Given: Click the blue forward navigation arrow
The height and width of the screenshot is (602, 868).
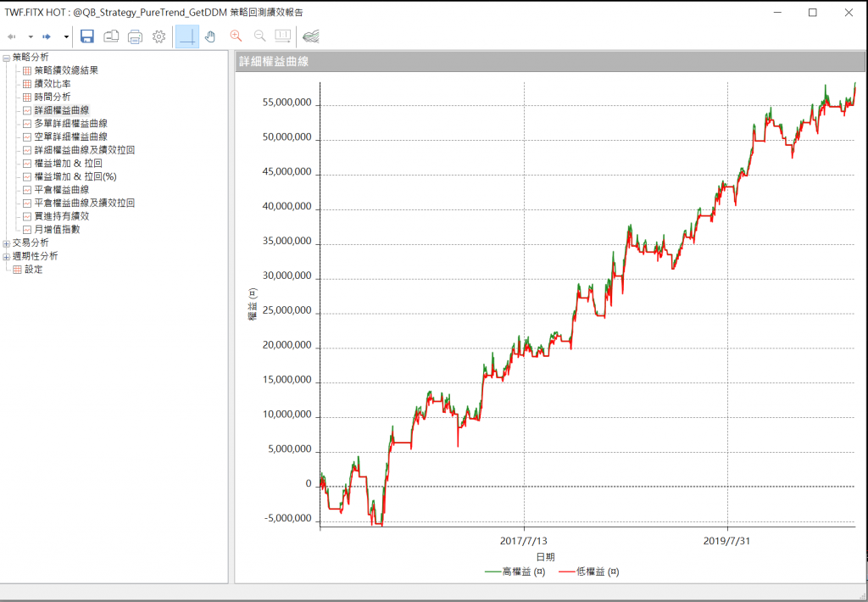Looking at the screenshot, I should [x=47, y=37].
